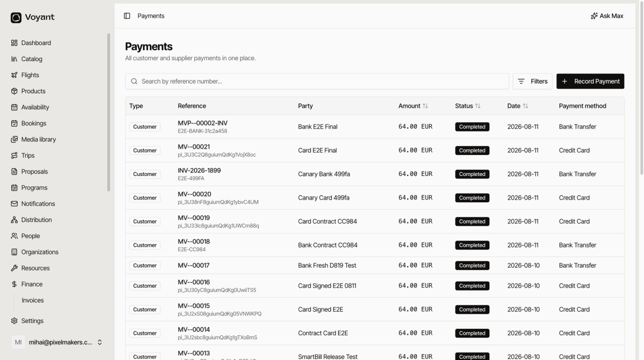Open the Filters button

click(532, 82)
